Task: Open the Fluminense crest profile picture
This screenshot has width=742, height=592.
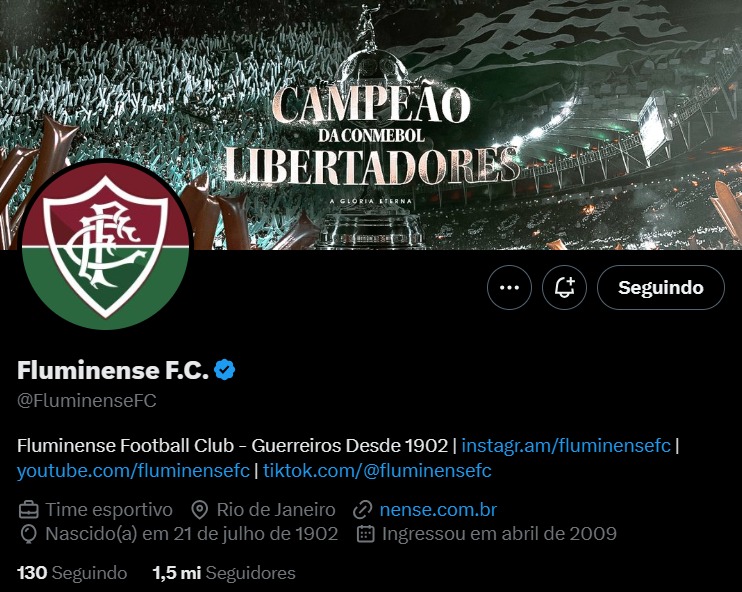Action: pyautogui.click(x=106, y=245)
